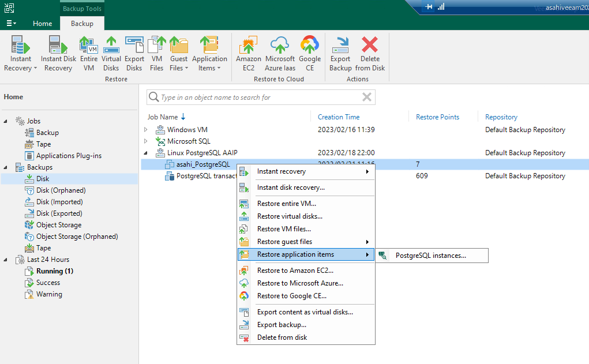This screenshot has height=364, width=589.
Task: Collapse the Jobs tree node
Action: pyautogui.click(x=5, y=121)
